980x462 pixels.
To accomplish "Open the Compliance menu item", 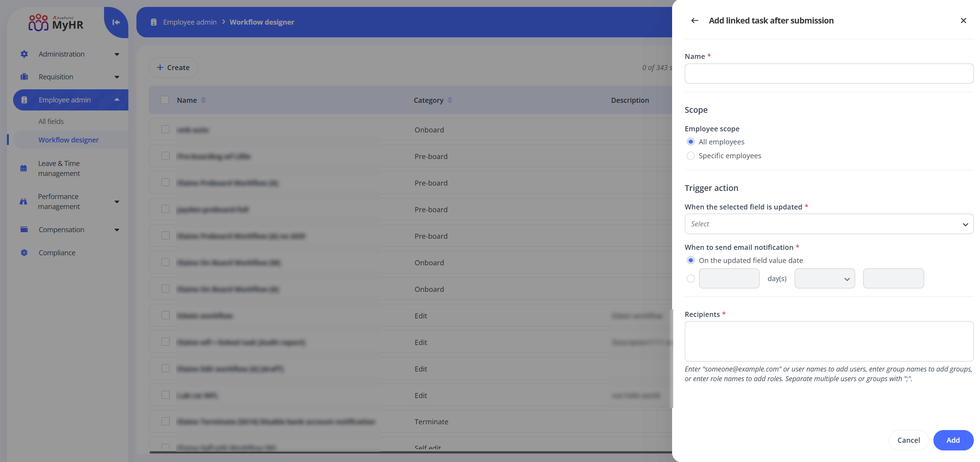I will [x=57, y=253].
